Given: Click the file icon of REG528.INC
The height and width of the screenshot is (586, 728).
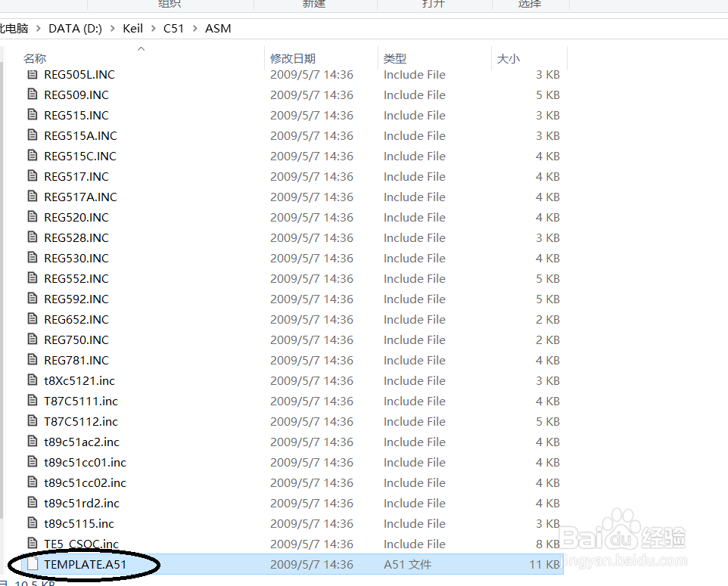Looking at the screenshot, I should (x=33, y=237).
